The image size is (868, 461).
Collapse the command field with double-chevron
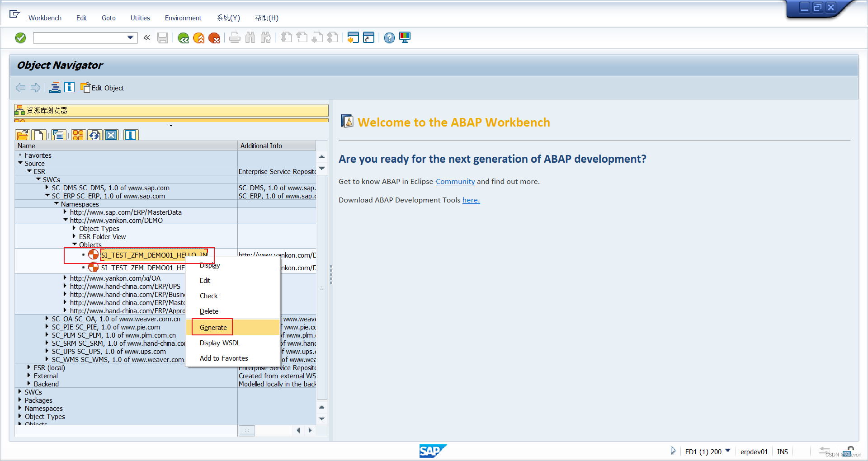(x=147, y=38)
